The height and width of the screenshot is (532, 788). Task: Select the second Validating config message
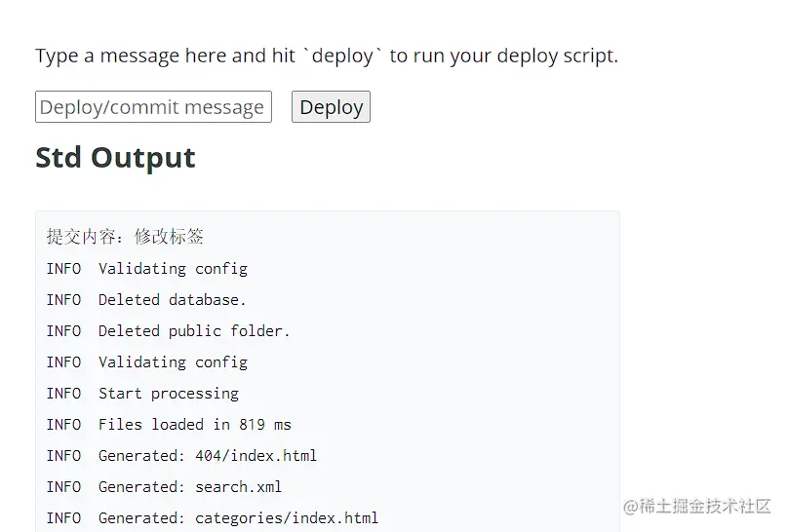173,362
